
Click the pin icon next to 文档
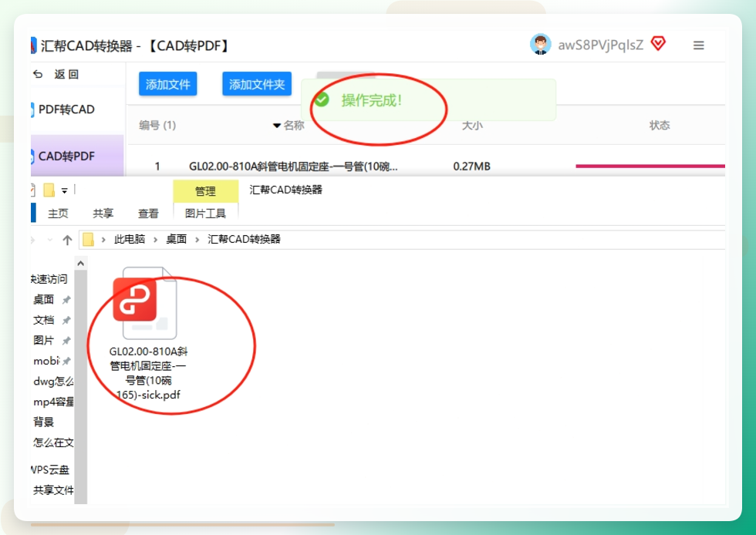[x=66, y=320]
